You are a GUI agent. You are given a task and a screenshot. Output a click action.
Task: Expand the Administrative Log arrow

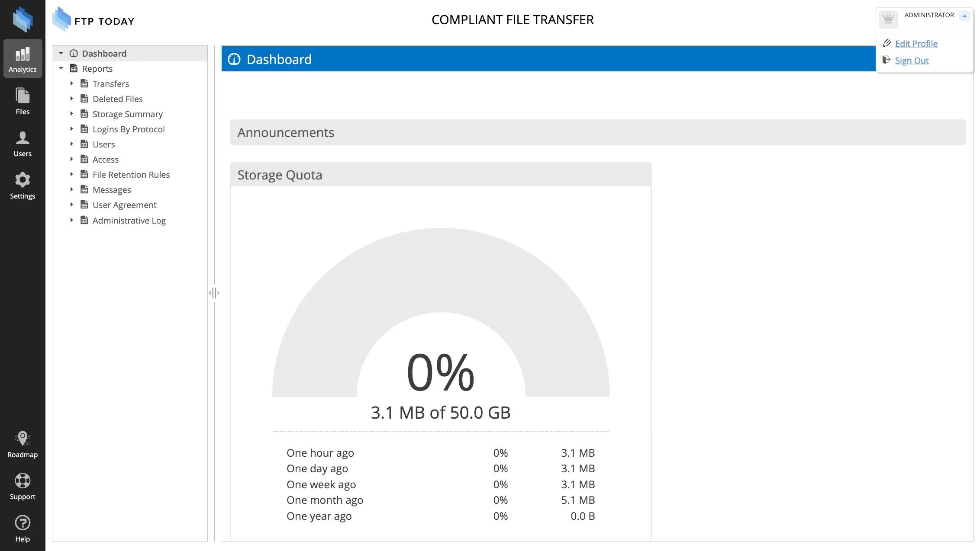pyautogui.click(x=71, y=220)
